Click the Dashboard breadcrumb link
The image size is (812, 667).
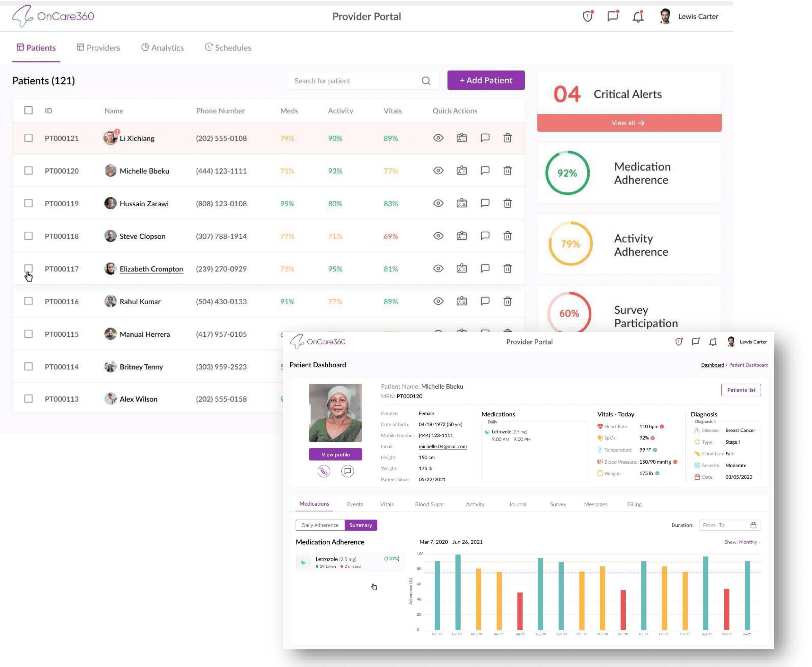712,365
